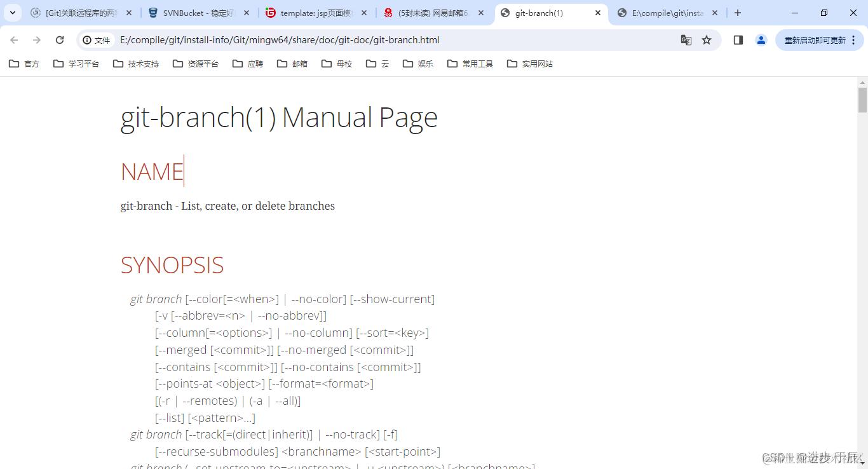This screenshot has width=868, height=469.
Task: Open 常用工具 bookmarks folder
Action: tap(470, 64)
